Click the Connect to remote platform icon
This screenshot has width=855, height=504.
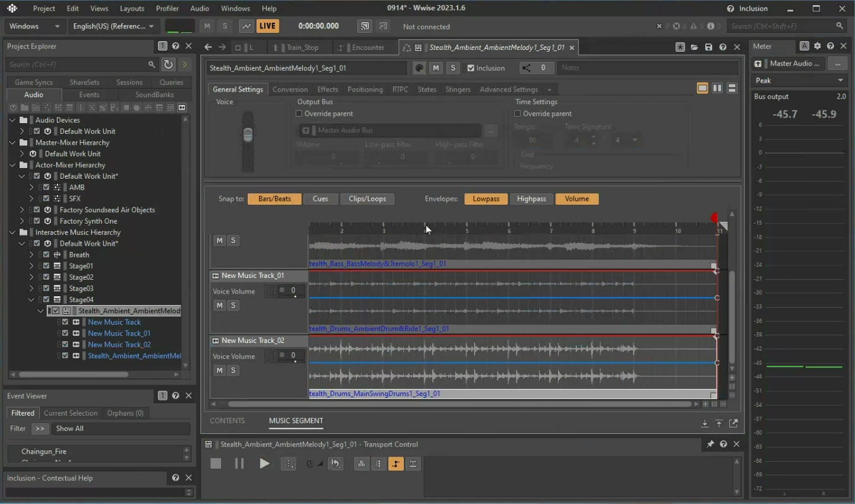tap(364, 26)
